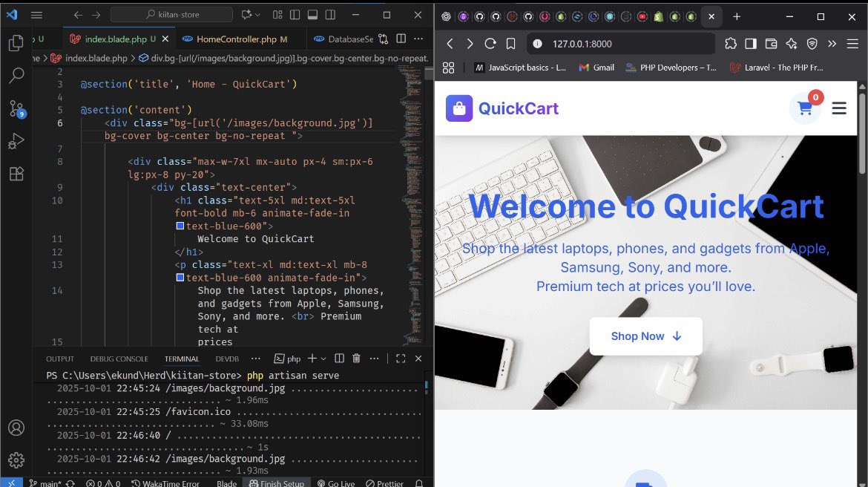The height and width of the screenshot is (487, 868).
Task: Select the TERMINAL panel tab
Action: pyautogui.click(x=182, y=359)
